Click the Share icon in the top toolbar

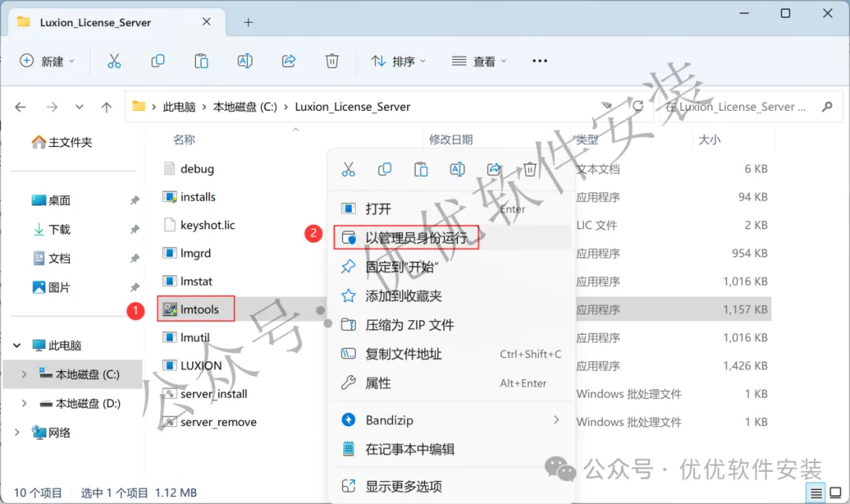click(288, 61)
